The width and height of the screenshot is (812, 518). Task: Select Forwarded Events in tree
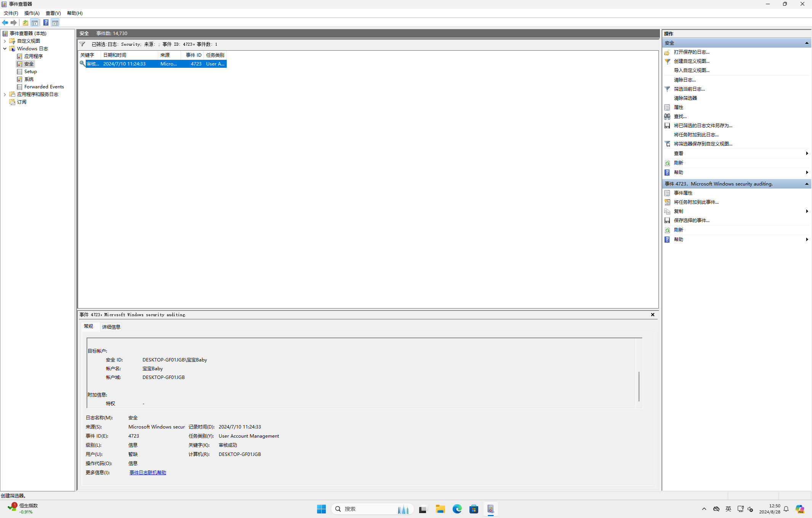point(44,87)
